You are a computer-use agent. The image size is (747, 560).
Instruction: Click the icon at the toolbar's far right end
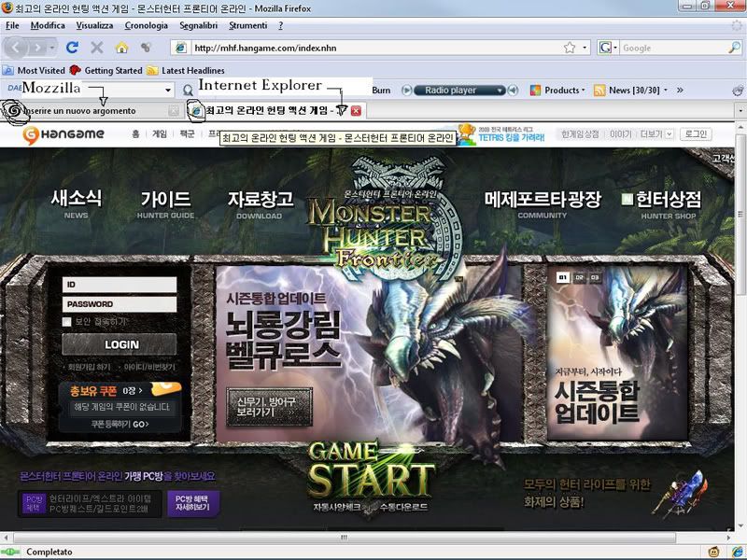tap(738, 90)
